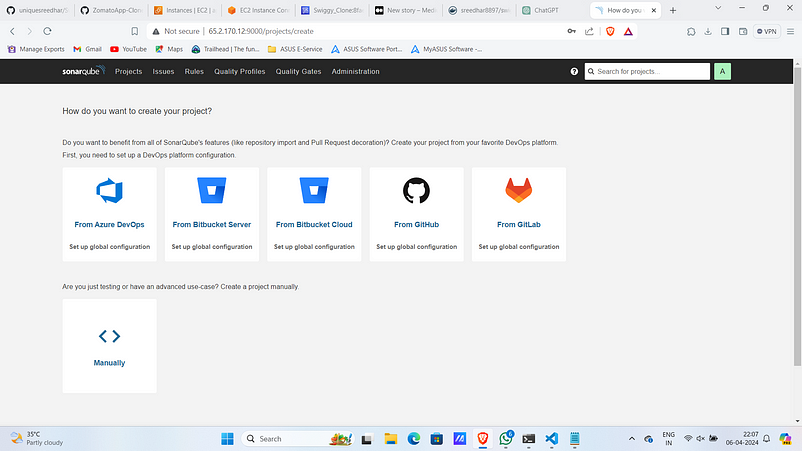Click the page vertical scrollbar
The width and height of the screenshot is (802, 451).
tap(797, 216)
